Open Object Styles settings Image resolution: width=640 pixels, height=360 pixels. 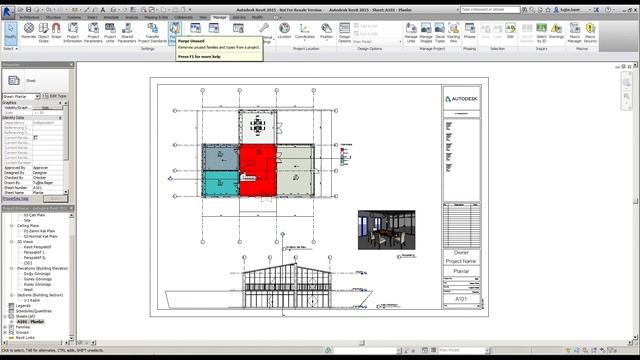(x=43, y=32)
